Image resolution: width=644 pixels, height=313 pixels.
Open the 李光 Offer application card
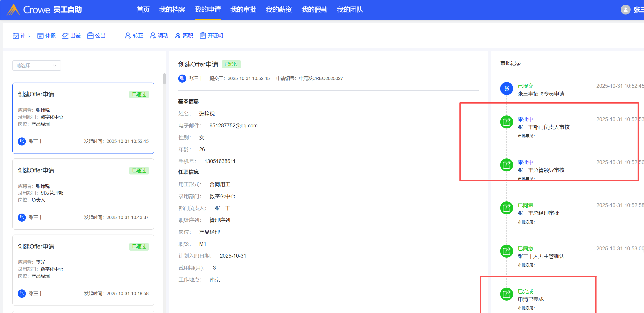83,270
